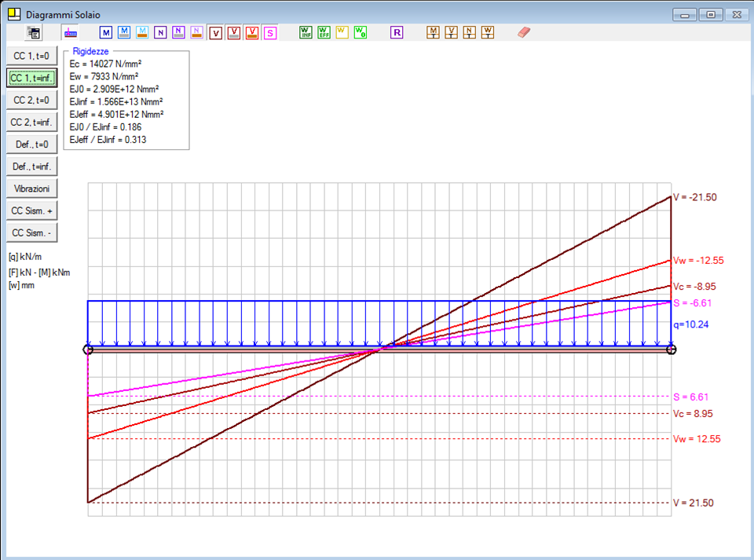Toggle the load diagram icon
The width and height of the screenshot is (754, 560).
tap(71, 32)
